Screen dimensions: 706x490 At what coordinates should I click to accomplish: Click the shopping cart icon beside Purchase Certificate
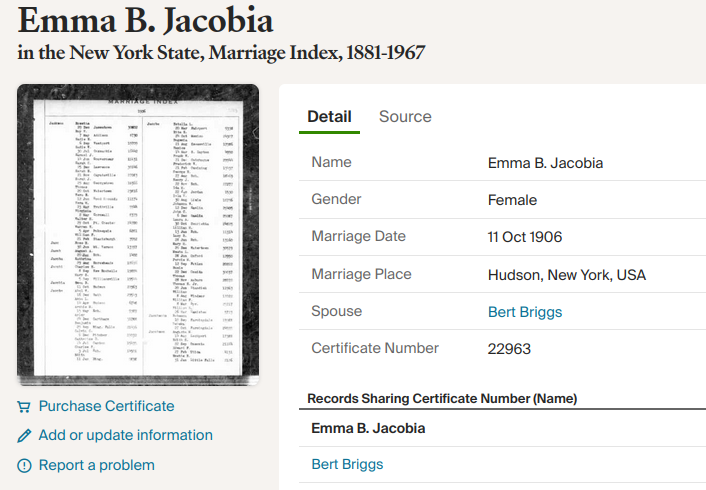24,407
